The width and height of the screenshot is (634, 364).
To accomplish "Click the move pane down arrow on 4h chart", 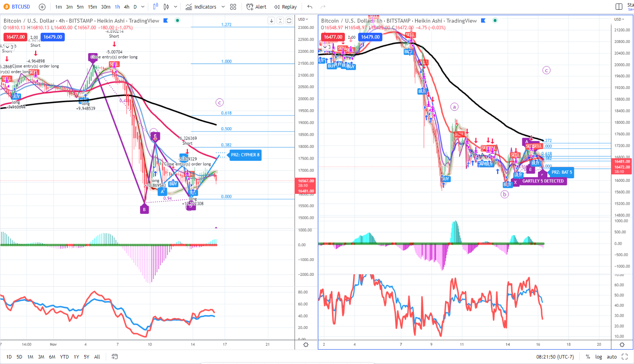I will [272, 21].
